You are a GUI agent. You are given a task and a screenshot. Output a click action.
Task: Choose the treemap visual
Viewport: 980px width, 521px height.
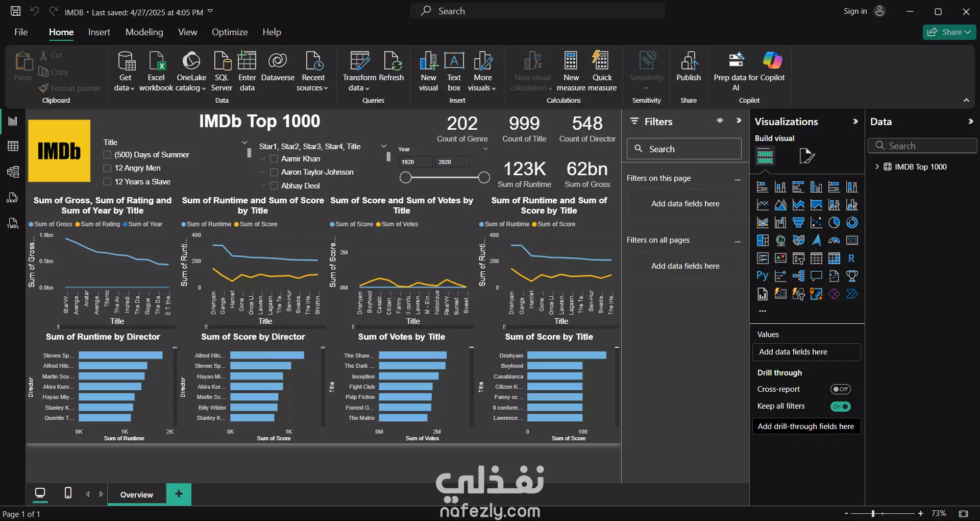763,241
